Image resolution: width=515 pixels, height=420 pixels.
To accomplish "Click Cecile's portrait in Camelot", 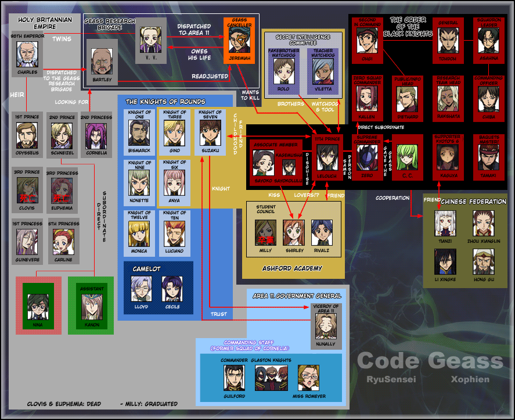I will pyautogui.click(x=172, y=289).
